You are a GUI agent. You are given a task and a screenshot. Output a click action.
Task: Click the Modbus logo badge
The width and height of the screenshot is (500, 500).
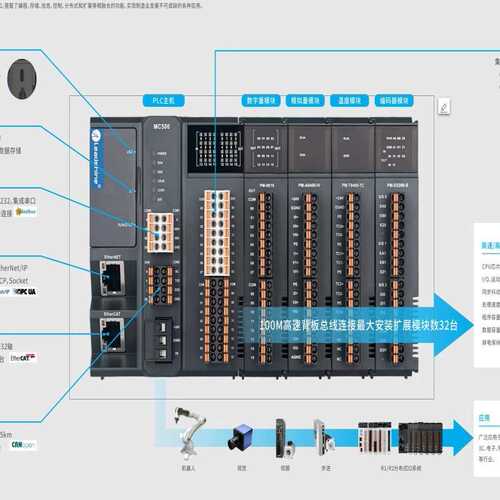click(x=27, y=212)
